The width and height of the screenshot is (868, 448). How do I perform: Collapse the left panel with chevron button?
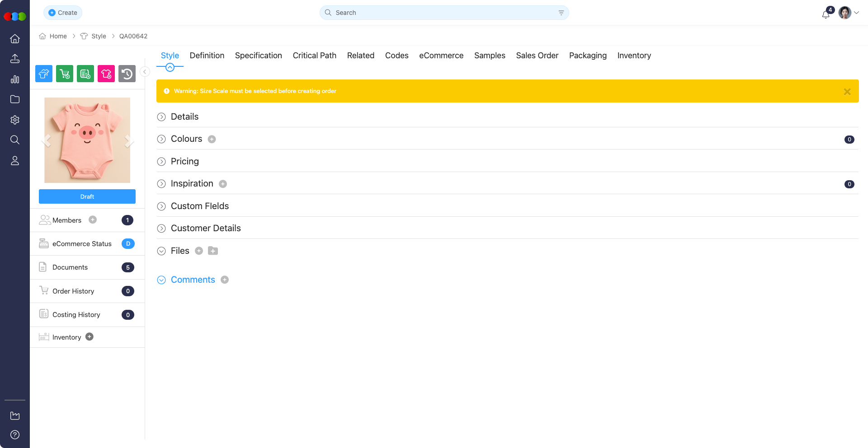point(145,72)
